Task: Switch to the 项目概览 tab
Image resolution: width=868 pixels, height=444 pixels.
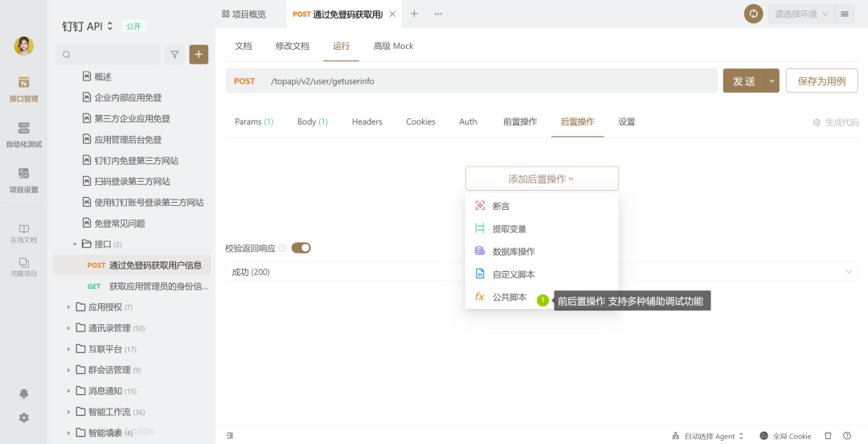Action: pos(244,14)
